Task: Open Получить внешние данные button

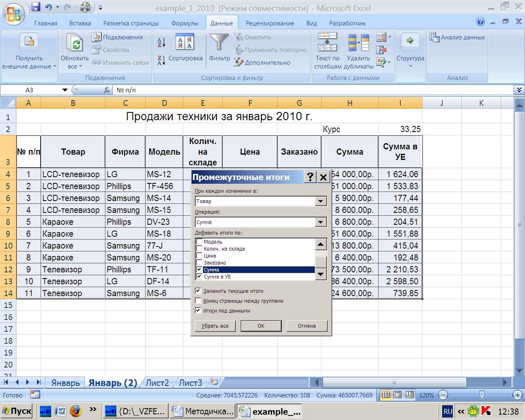Action: [29, 51]
